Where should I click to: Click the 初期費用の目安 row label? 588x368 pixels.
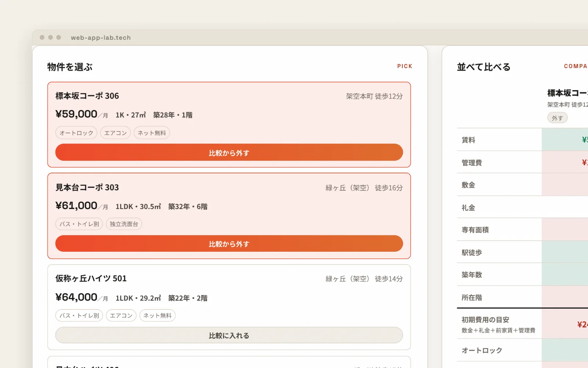pyautogui.click(x=485, y=320)
